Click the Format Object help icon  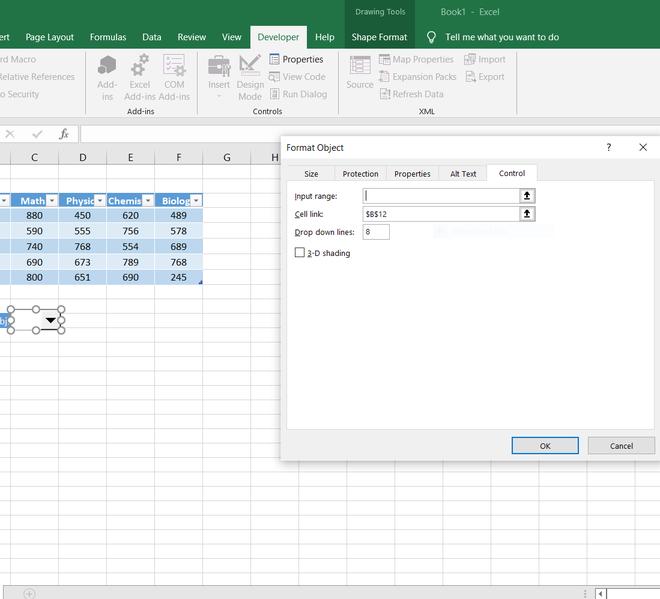click(x=609, y=147)
